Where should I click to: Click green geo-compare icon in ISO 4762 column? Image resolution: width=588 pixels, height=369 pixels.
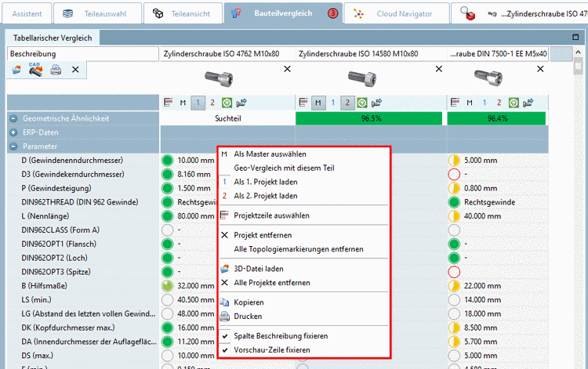(227, 103)
